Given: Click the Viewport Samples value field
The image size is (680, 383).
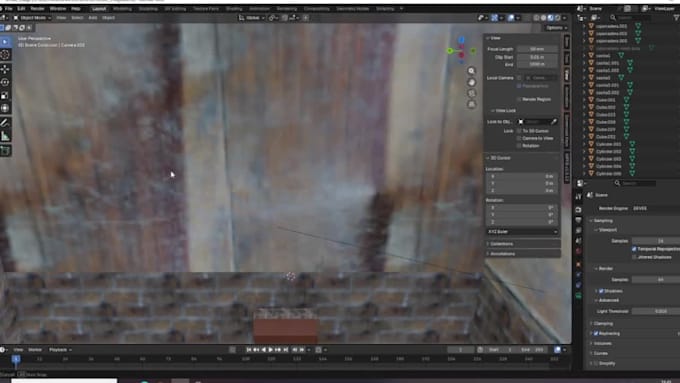Looking at the screenshot, I should click(x=656, y=241).
